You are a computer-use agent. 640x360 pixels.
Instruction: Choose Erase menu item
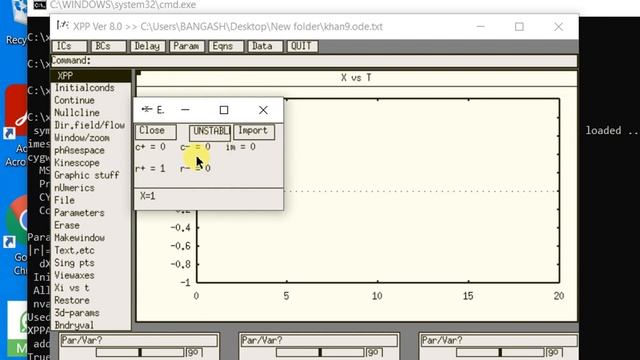pyautogui.click(x=67, y=225)
